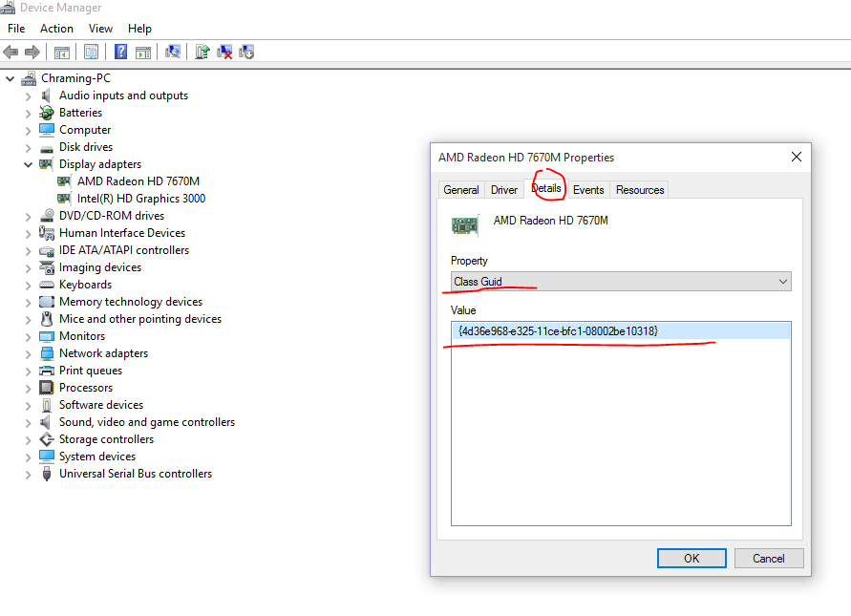
Task: Open the Action menu
Action: point(56,29)
